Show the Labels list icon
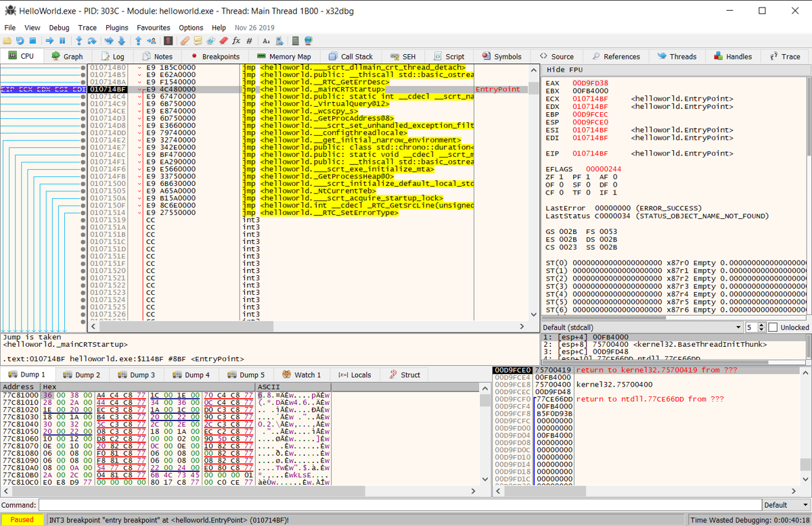 coord(210,41)
